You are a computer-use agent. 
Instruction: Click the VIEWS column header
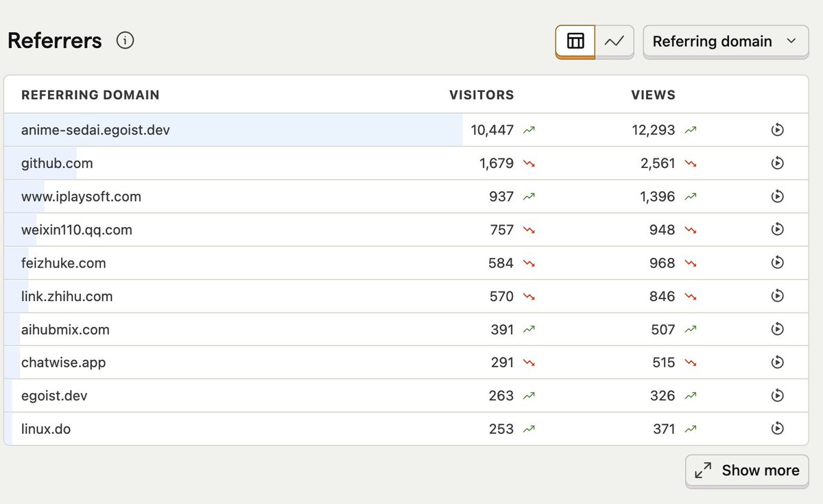653,95
